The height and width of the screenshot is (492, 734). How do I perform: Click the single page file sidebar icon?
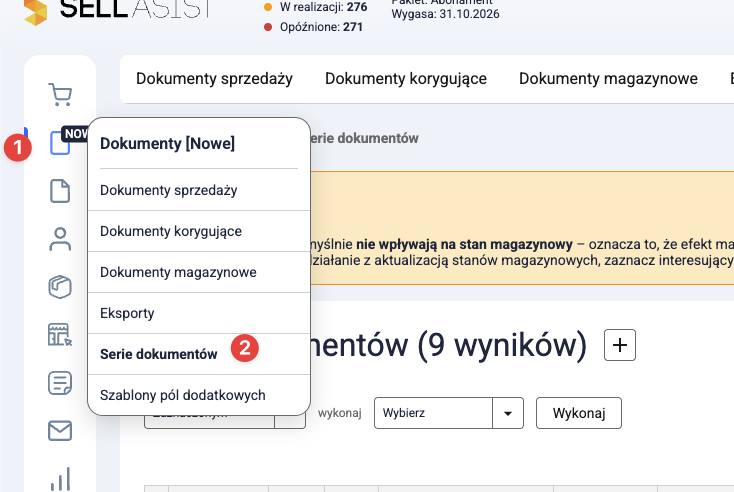pyautogui.click(x=60, y=191)
